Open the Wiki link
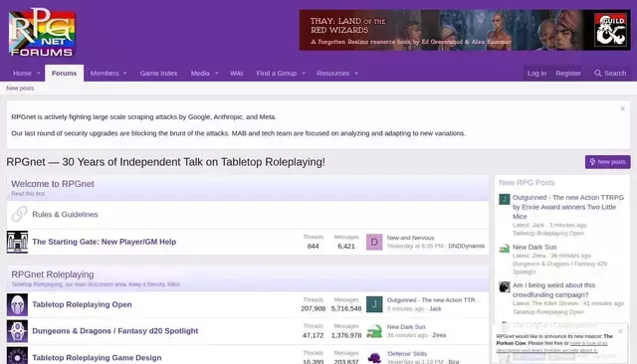This screenshot has height=364, width=637. coord(236,74)
